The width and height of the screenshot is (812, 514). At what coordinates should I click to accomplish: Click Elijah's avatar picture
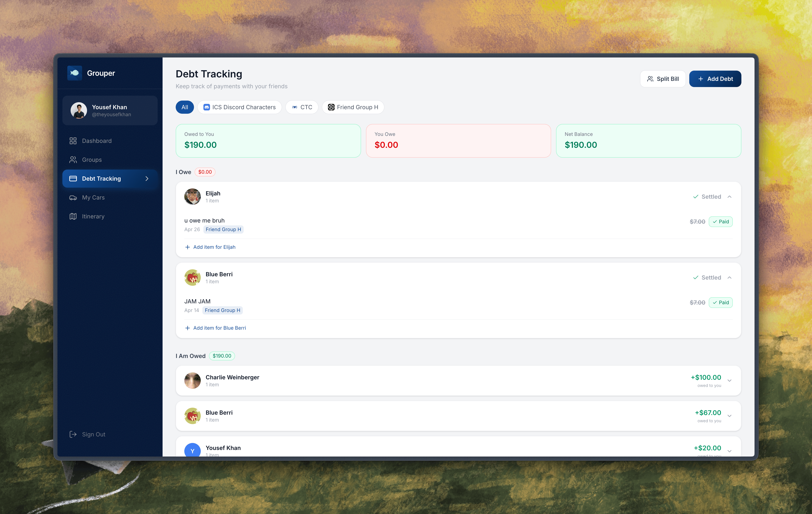pyautogui.click(x=192, y=197)
